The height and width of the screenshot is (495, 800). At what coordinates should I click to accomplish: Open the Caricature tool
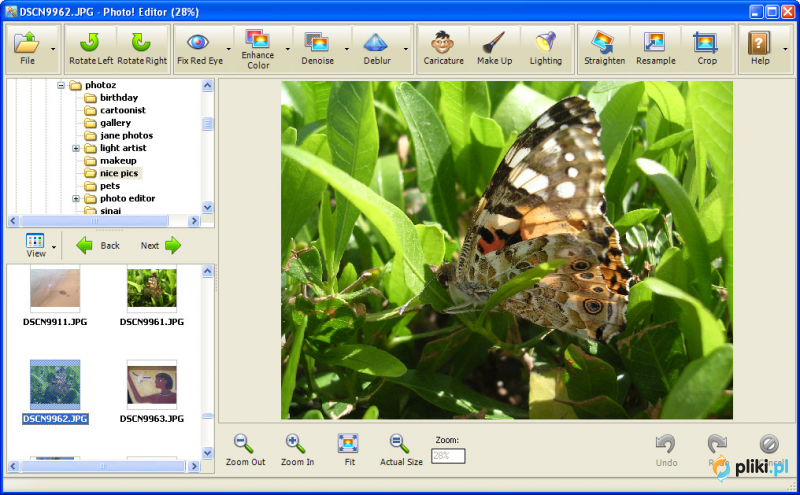[x=443, y=48]
